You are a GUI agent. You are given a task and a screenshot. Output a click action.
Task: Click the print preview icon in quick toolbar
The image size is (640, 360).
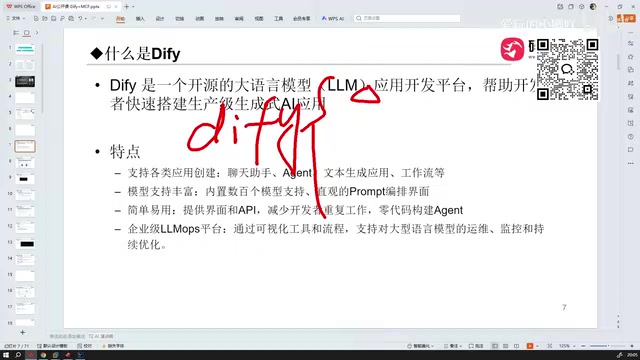[x=71, y=18]
